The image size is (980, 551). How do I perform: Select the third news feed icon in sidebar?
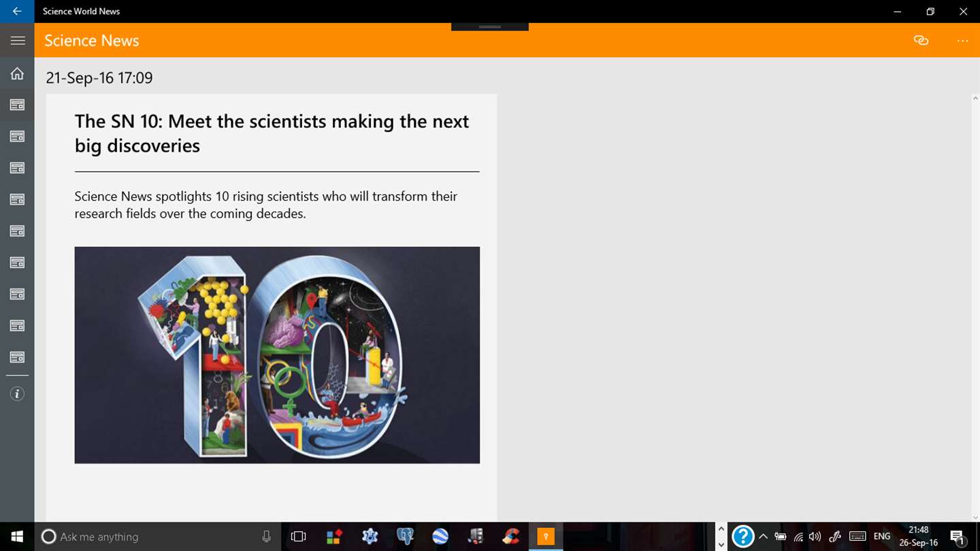(17, 168)
